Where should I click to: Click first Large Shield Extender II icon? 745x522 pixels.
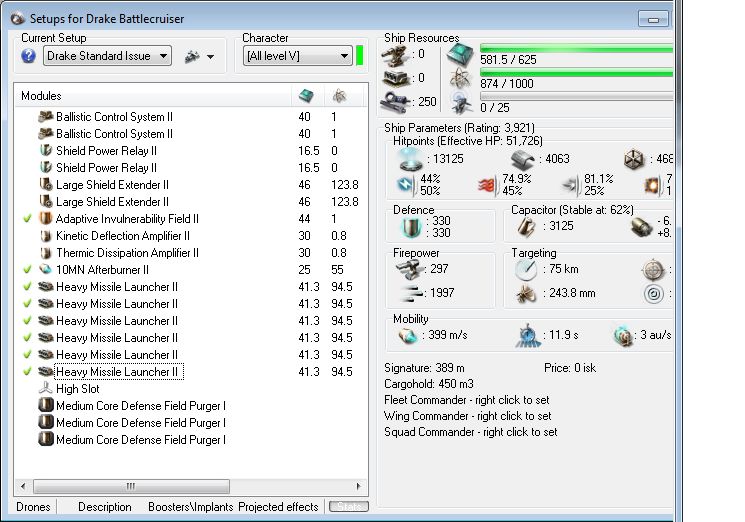click(46, 185)
